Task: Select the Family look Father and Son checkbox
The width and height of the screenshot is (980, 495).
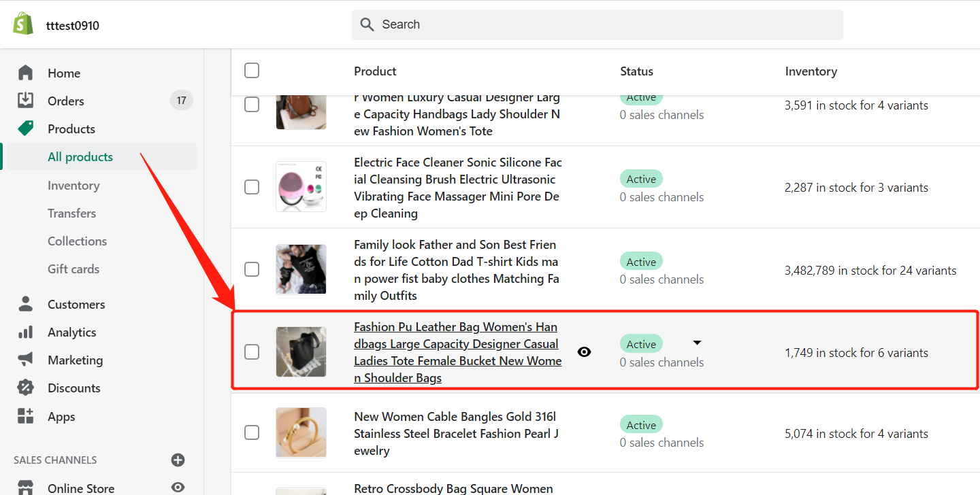Action: [252, 269]
